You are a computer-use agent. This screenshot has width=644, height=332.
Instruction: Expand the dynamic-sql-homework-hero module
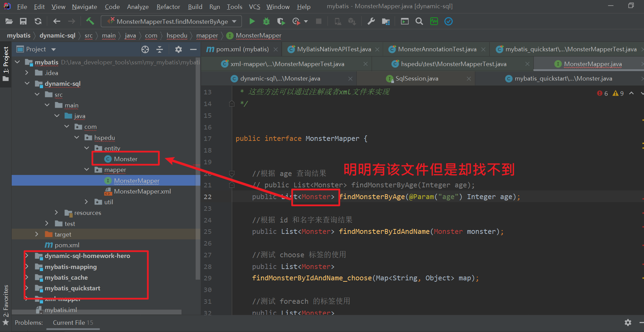coord(27,256)
